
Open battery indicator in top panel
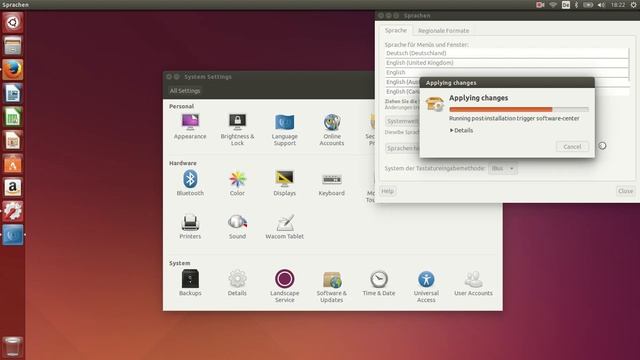pyautogui.click(x=588, y=5)
